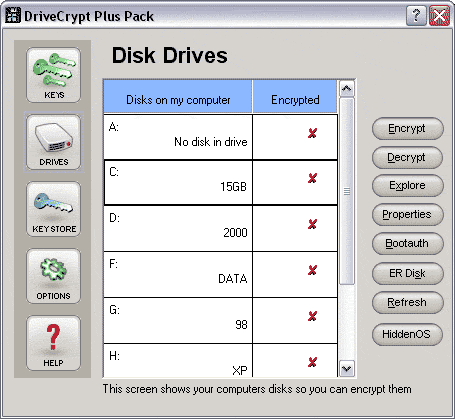Open the Key Store panel
Screen dimensions: 455x419
[x=53, y=209]
